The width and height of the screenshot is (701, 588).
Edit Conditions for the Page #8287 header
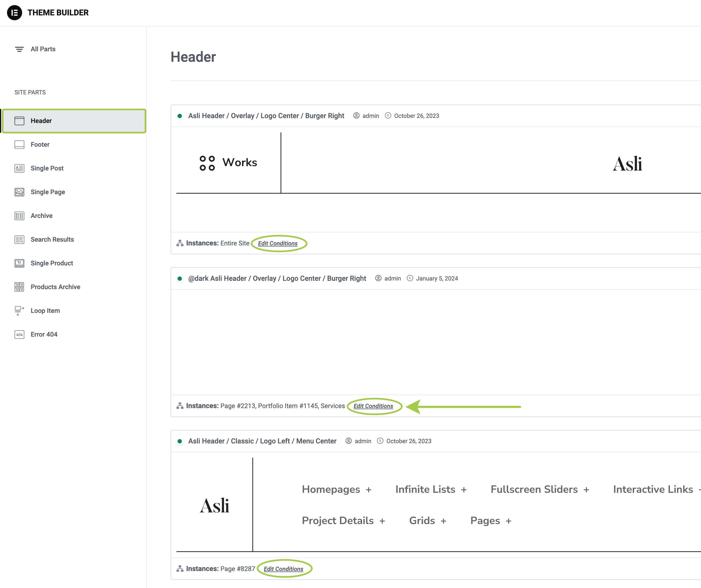(x=283, y=569)
